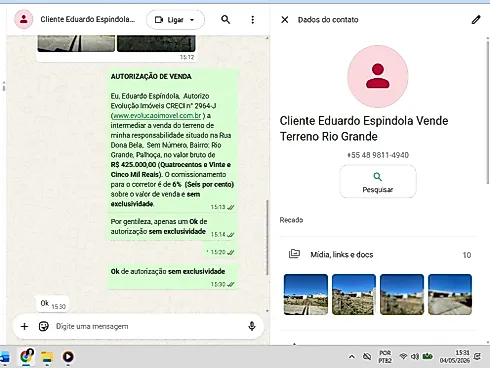490x368 pixels.
Task: Click the received Ok message bubble
Action: click(53, 304)
